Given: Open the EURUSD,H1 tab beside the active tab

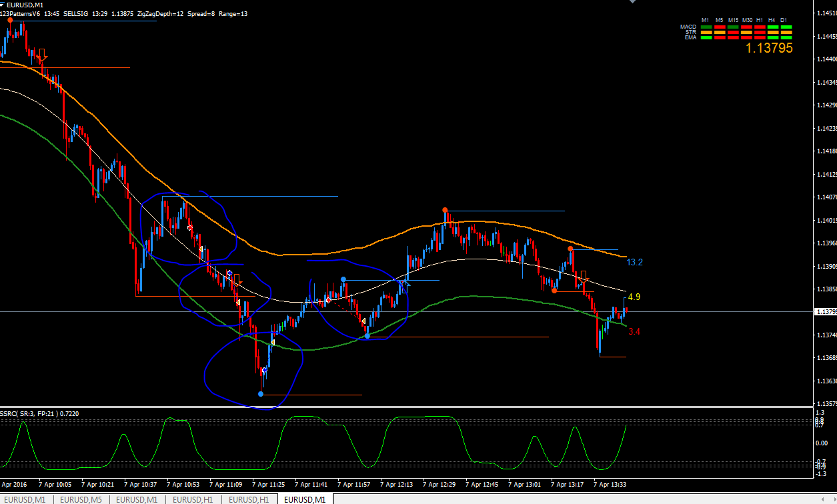Looking at the screenshot, I should pyautogui.click(x=249, y=499).
